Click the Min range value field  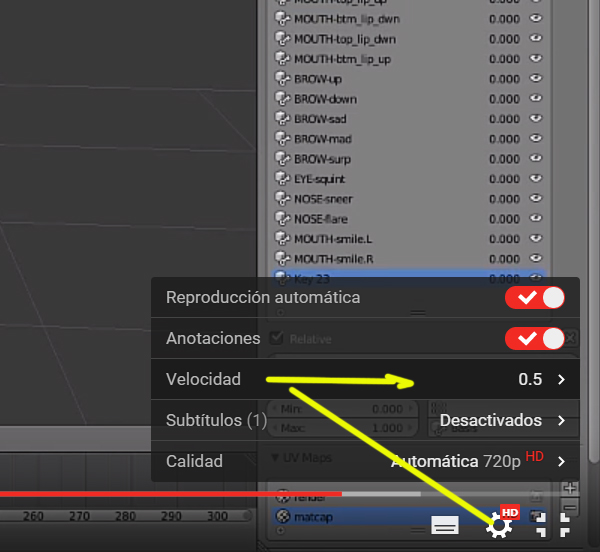[x=344, y=409]
